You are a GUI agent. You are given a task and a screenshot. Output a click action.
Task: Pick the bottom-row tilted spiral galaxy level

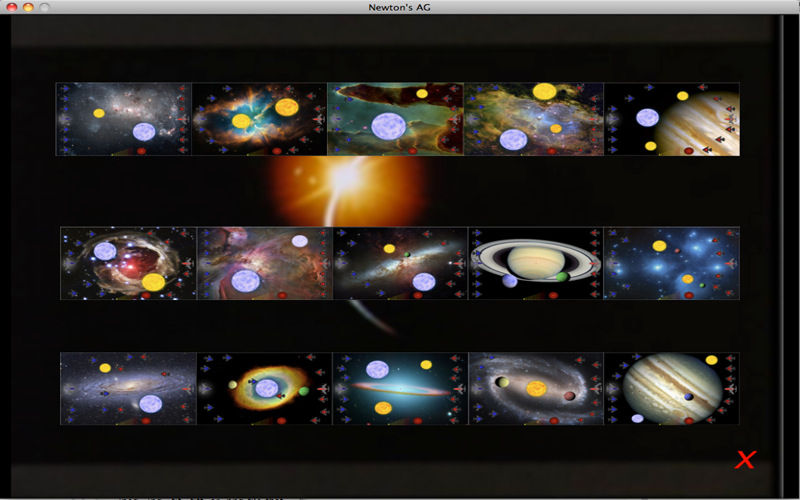point(129,389)
